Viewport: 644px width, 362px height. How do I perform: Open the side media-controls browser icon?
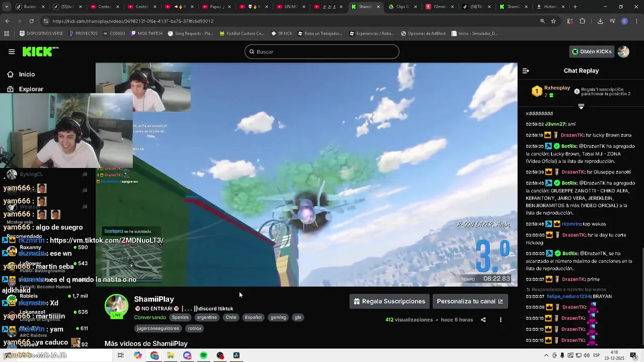[x=612, y=21]
